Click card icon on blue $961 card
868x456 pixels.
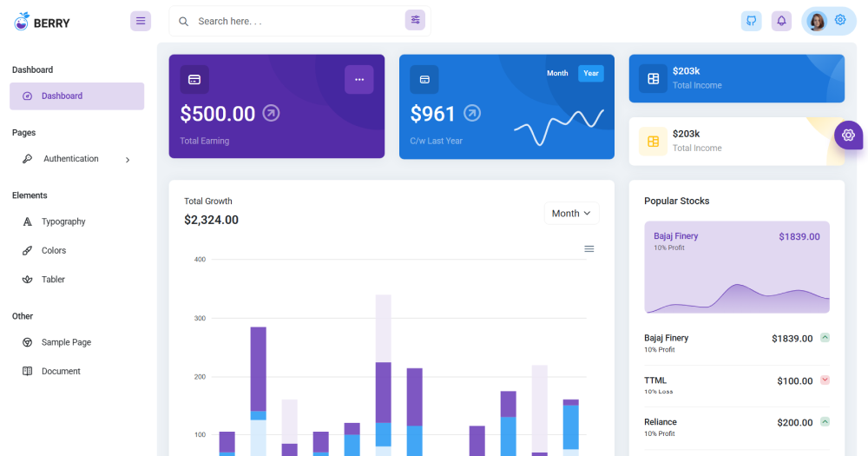pyautogui.click(x=424, y=80)
